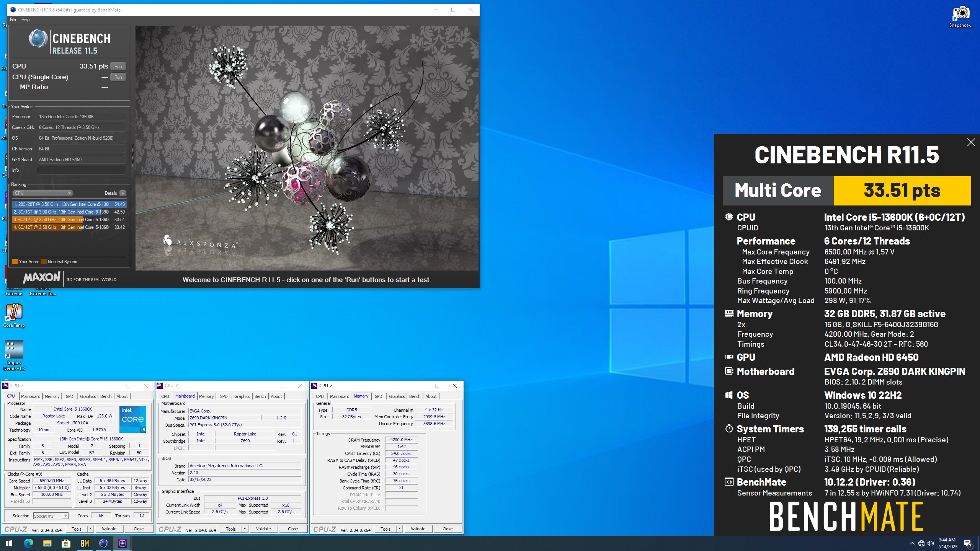Run the CPU Single Core test
This screenshot has width=980, height=551.
coord(118,77)
